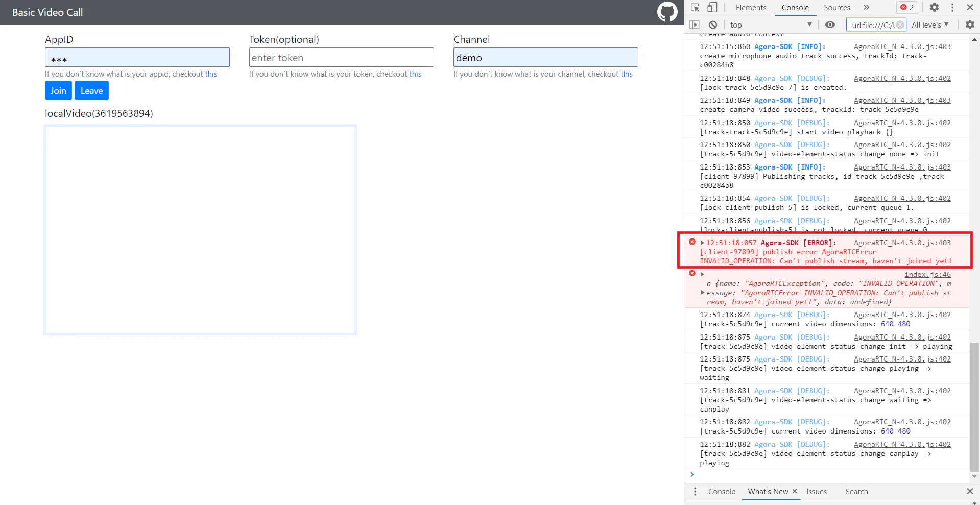Viewport: 980px width, 505px height.
Task: Switch to the Sources tab
Action: 836,8
